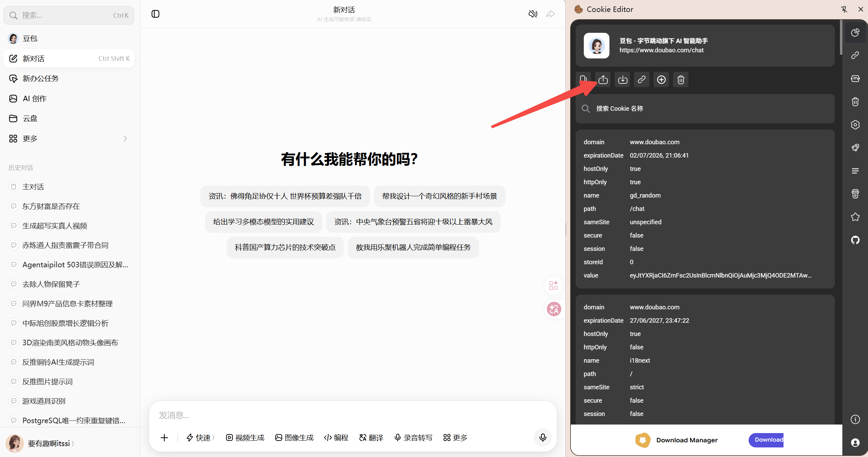Open the pie chart view in right strip

tap(855, 32)
